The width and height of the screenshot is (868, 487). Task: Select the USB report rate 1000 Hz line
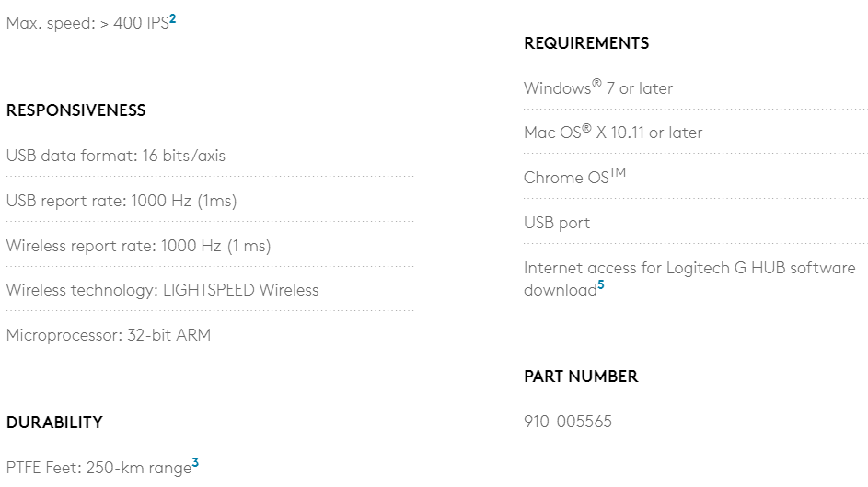(122, 201)
